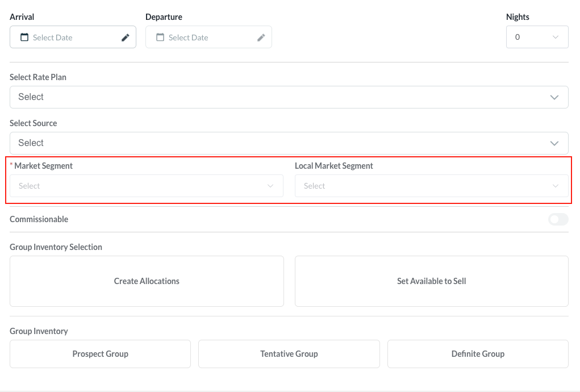The height and width of the screenshot is (392, 580).
Task: Click the chevron arrow of Select Rate Plan
Action: (x=554, y=97)
